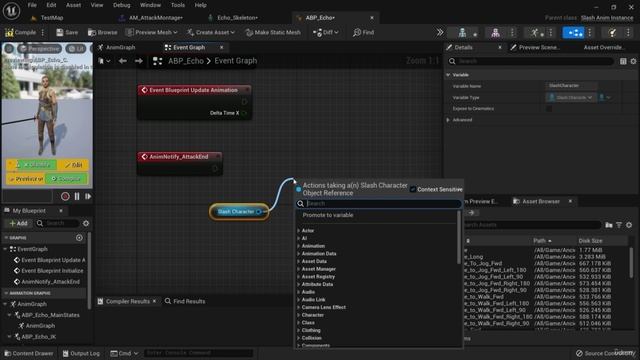Open the Asset menu

[x=73, y=5]
